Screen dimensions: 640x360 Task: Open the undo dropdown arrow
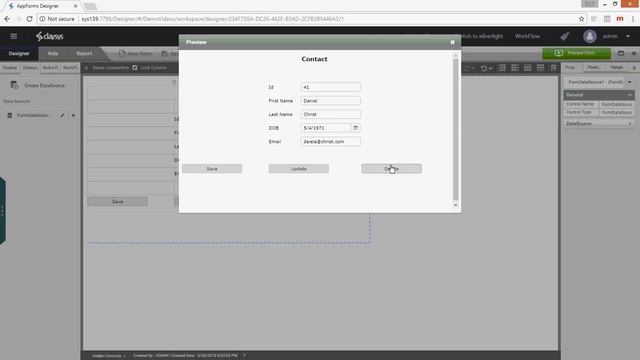click(x=490, y=69)
